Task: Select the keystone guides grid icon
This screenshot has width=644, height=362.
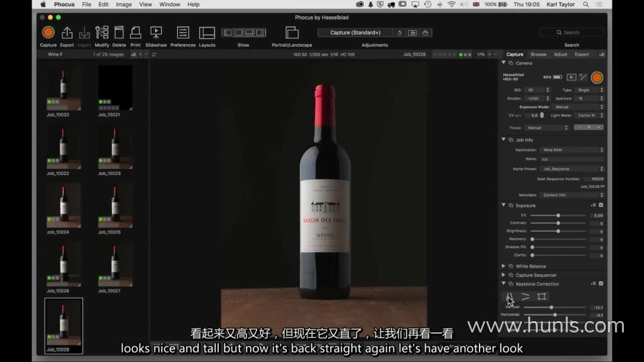Action: pos(542,296)
